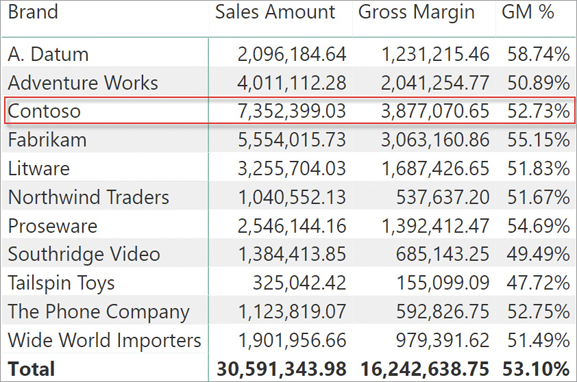Click GM % value 52.75%
The image size is (577, 382).
539,312
